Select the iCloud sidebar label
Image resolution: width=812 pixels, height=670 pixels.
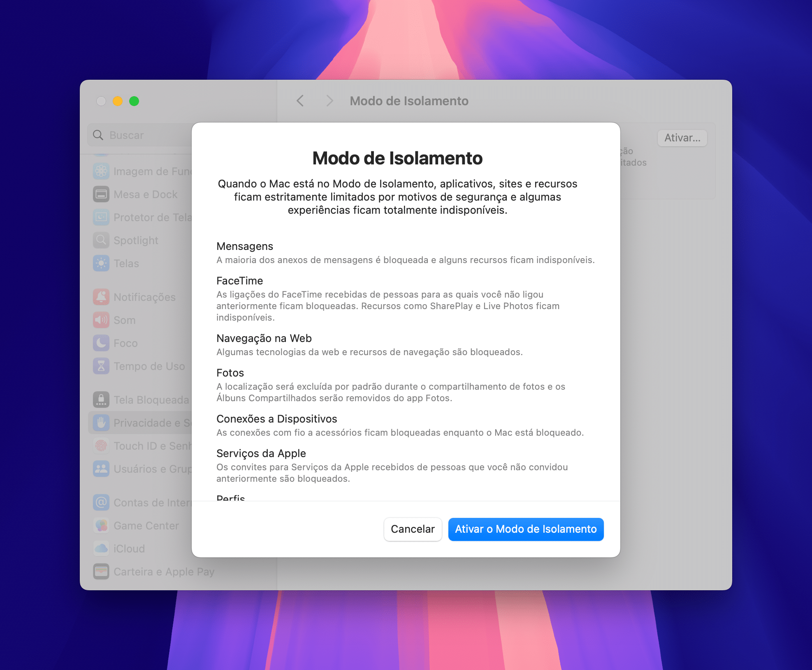(129, 549)
